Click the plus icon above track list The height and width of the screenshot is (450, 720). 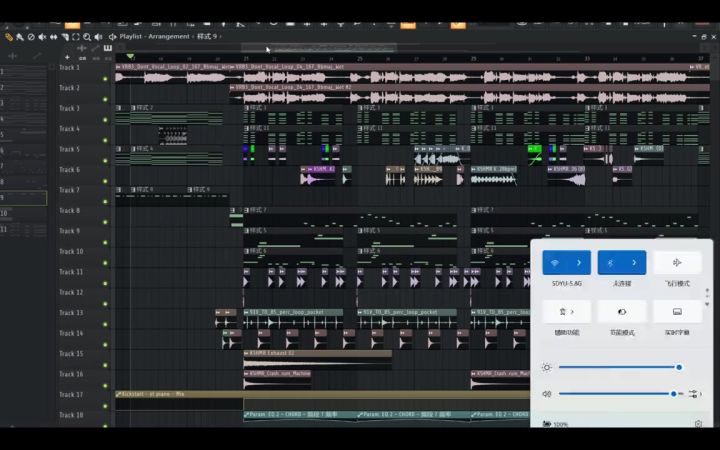(68, 57)
